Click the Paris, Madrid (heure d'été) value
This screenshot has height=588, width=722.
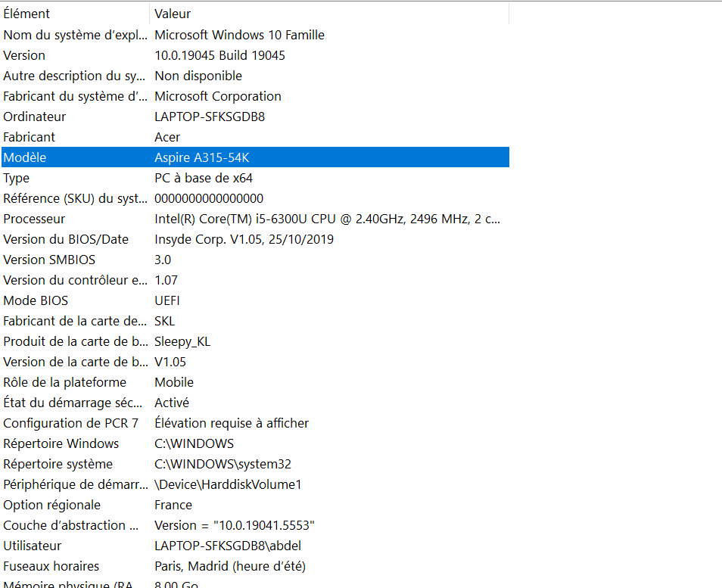tap(230, 566)
